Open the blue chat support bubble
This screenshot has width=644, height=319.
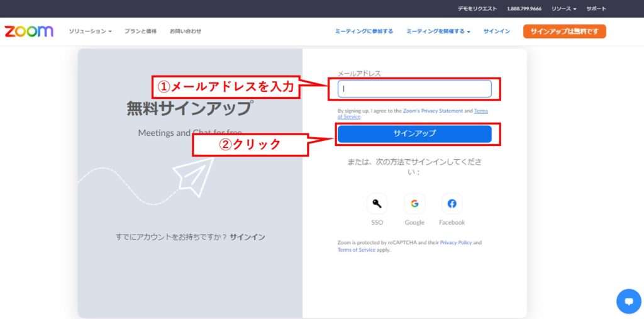[x=629, y=301]
